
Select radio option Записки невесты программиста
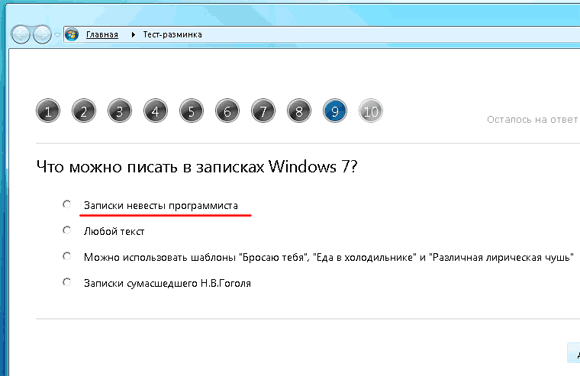click(67, 204)
